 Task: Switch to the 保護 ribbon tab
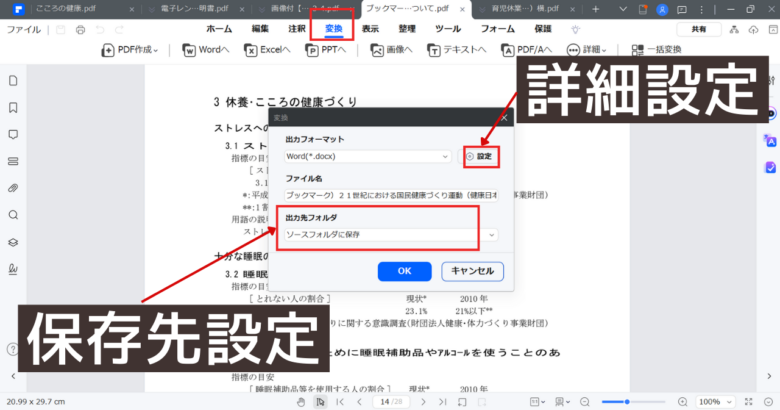point(543,29)
